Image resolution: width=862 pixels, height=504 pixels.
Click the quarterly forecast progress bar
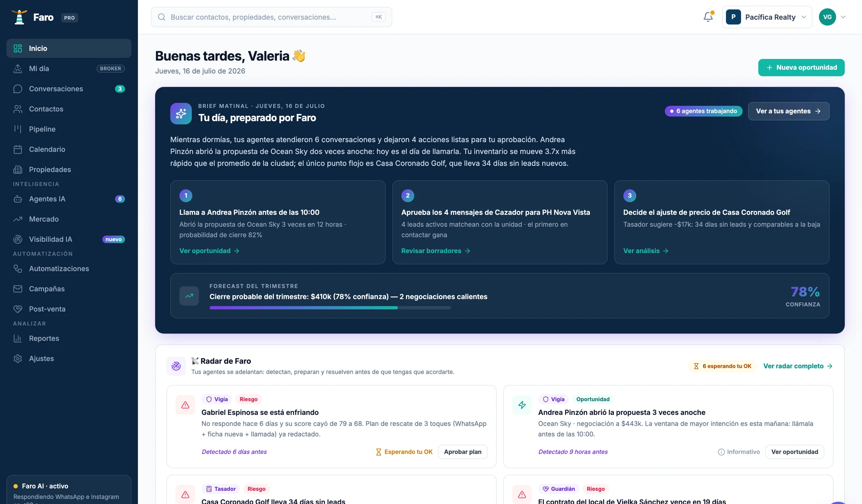330,308
